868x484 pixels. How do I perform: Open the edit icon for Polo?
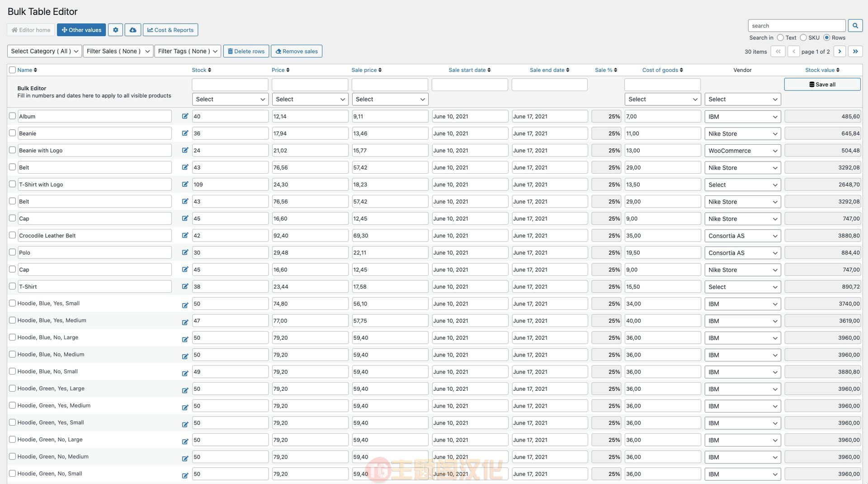[185, 252]
